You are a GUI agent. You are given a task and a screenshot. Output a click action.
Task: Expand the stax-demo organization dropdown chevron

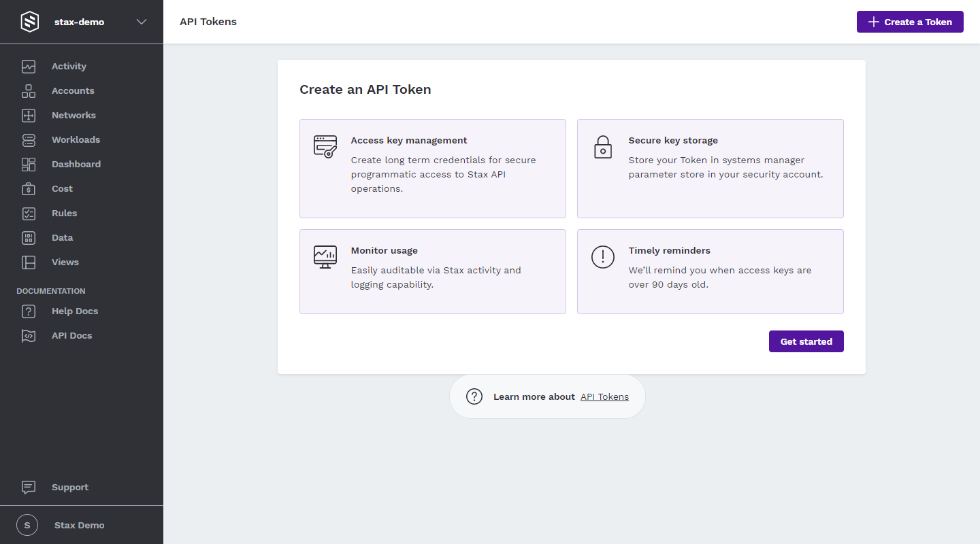click(142, 22)
